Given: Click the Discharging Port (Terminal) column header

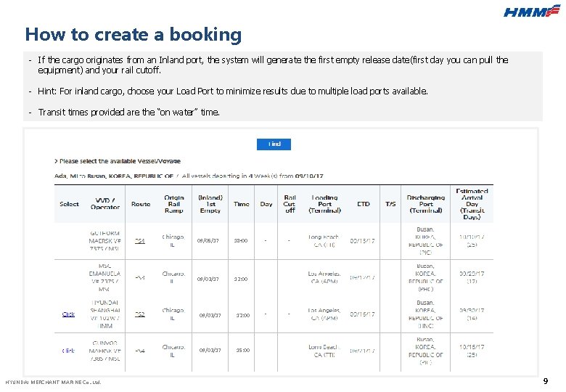Looking at the screenshot, I should coord(426,204).
